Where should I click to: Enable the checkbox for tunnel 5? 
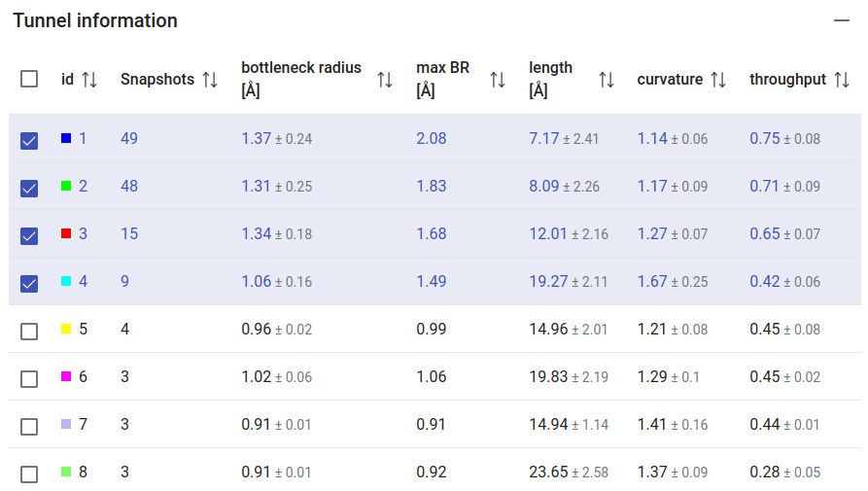[x=29, y=331]
